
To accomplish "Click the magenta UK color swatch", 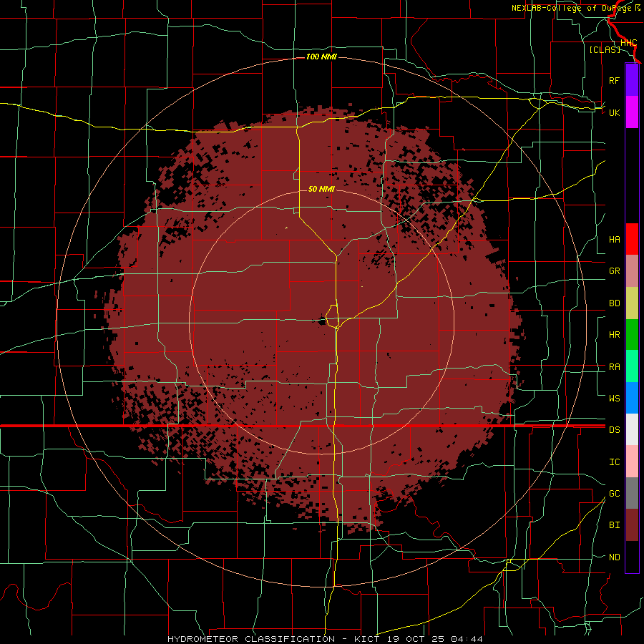I will click(x=632, y=112).
